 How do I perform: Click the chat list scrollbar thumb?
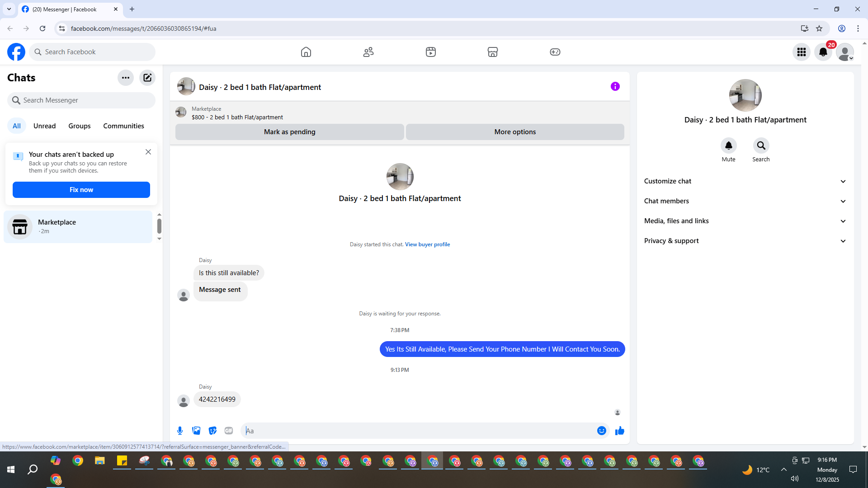tap(159, 226)
